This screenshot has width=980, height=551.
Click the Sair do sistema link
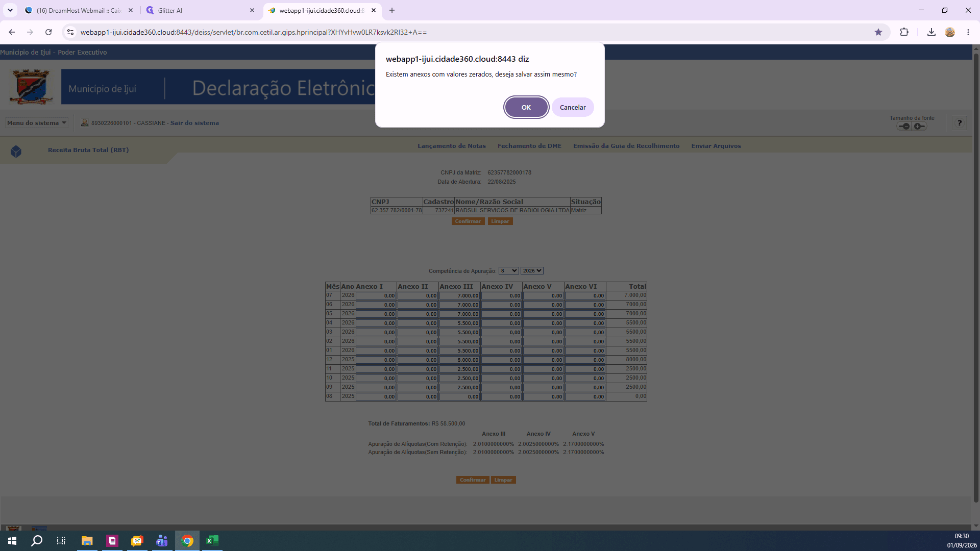[194, 123]
